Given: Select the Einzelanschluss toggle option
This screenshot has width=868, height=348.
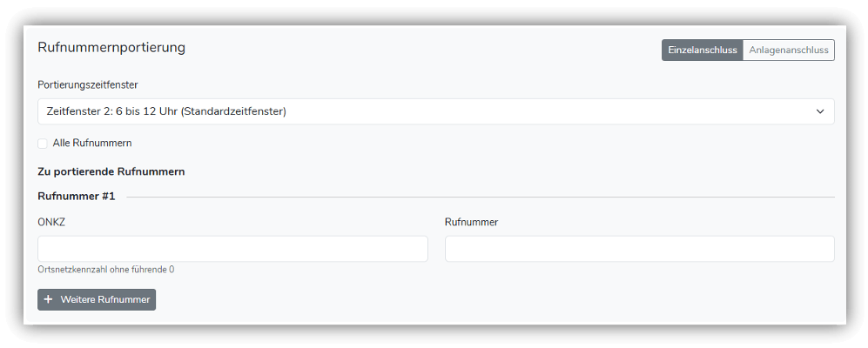Looking at the screenshot, I should pos(703,50).
